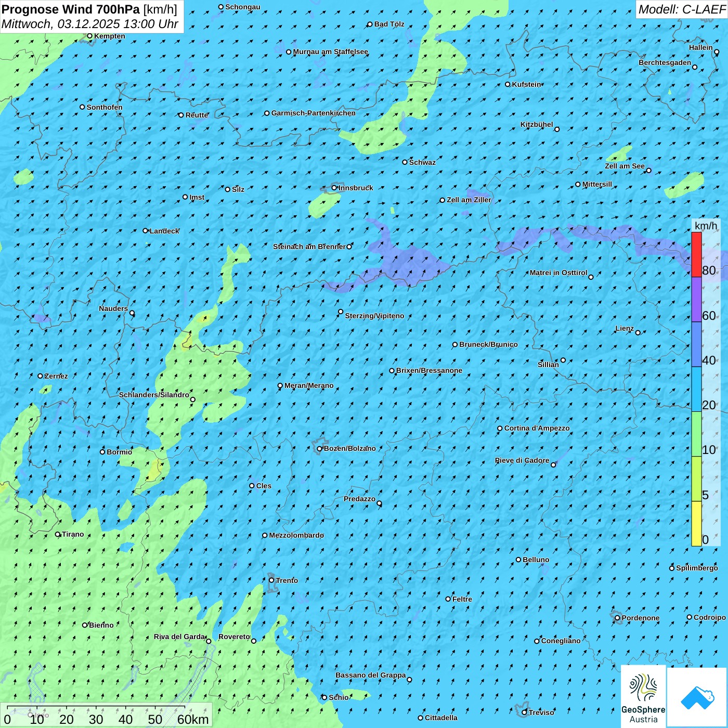Click the Berchtesgaden label
Image resolution: width=728 pixels, height=728 pixels.
coord(665,62)
